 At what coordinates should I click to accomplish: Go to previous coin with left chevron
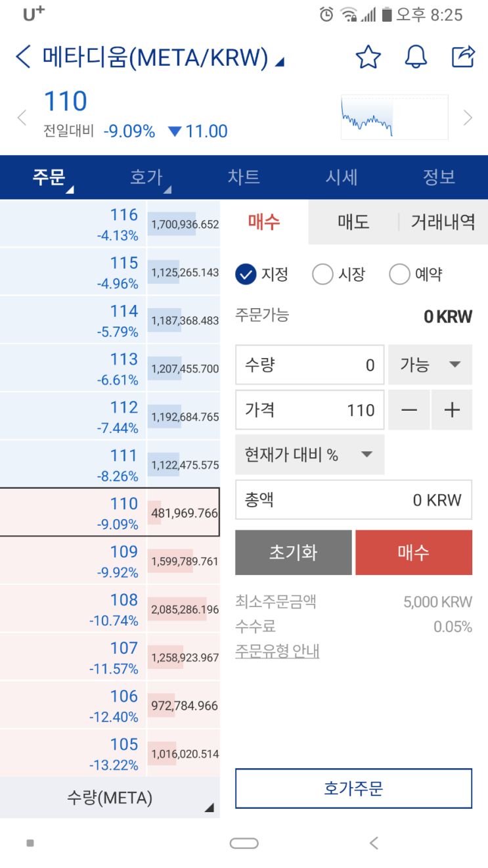coord(22,118)
